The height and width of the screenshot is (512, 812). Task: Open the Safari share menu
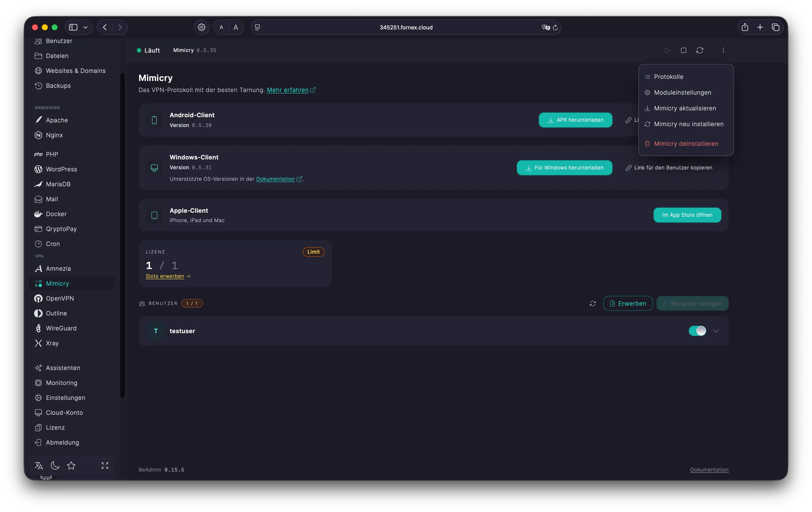[745, 27]
